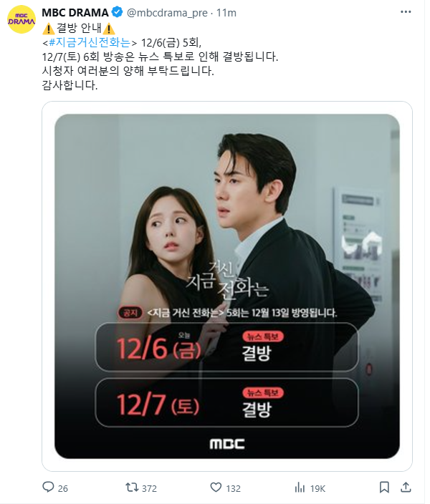Click the blue verified badge
The image size is (430, 504).
(117, 12)
